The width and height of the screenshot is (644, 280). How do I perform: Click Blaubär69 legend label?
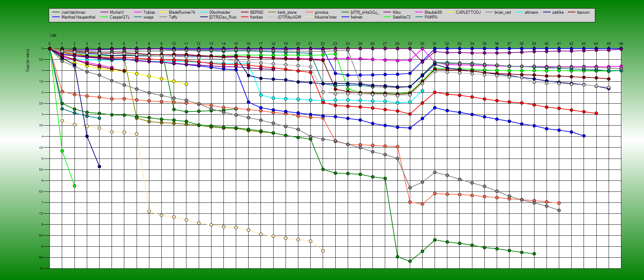433,12
